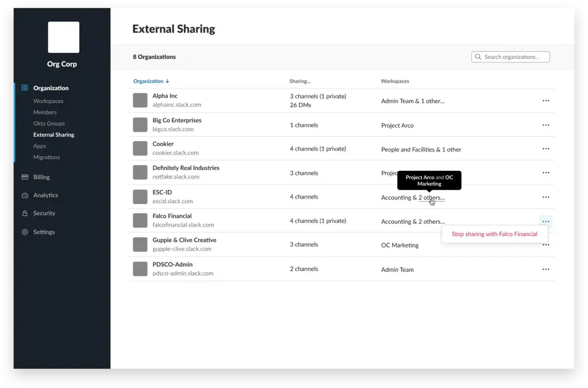This screenshot has height=388, width=588.
Task: Click the Falco Financial avatar
Action: pos(140,220)
